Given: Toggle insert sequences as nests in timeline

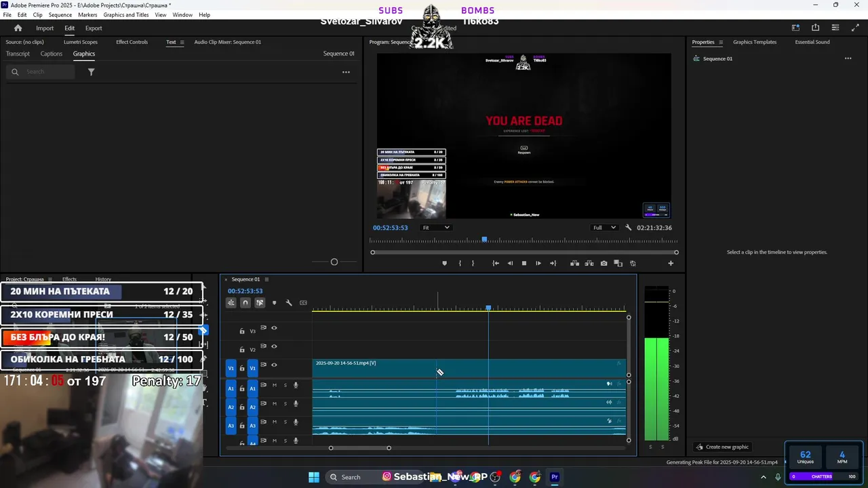Looking at the screenshot, I should (231, 303).
